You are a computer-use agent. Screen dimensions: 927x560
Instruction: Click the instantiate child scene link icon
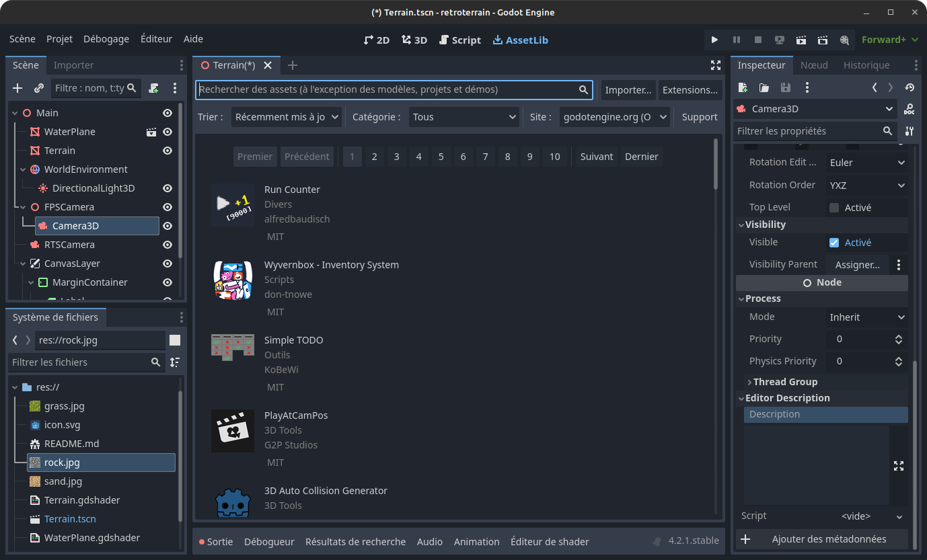39,88
